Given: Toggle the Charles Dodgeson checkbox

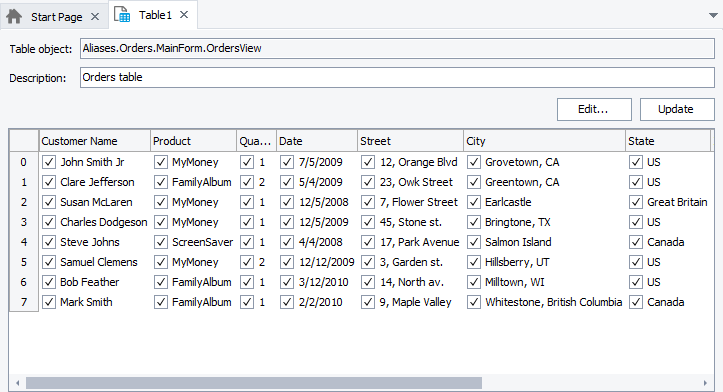Looking at the screenshot, I should (x=49, y=222).
